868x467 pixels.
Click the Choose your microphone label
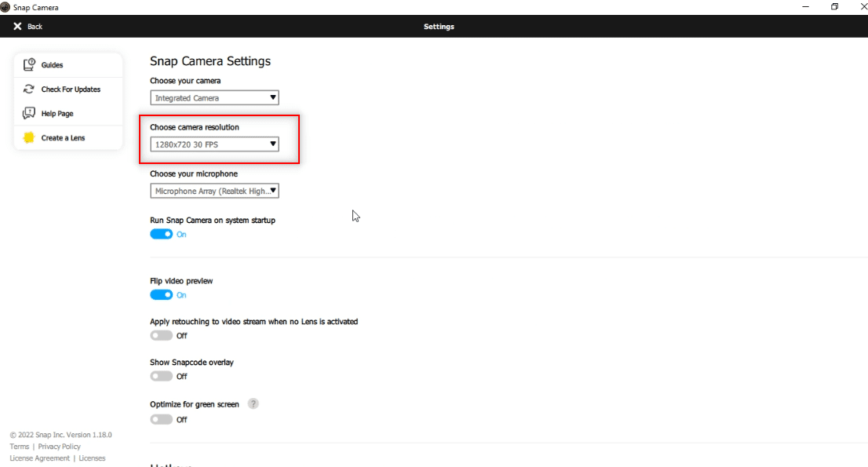point(194,173)
